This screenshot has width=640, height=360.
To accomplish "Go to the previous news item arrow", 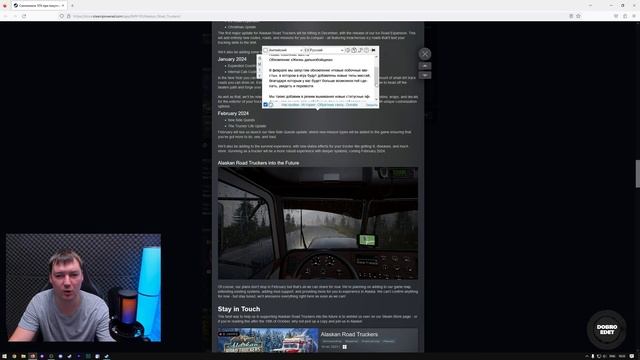I will pyautogui.click(x=424, y=66).
